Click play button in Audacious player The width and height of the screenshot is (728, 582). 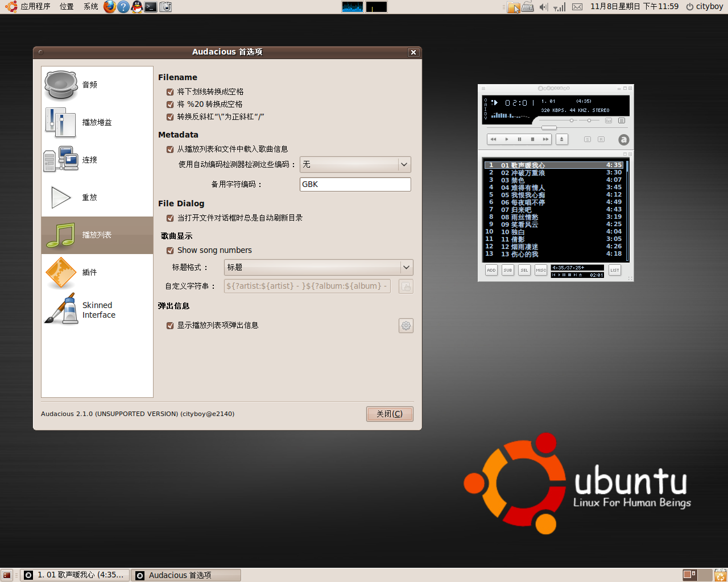pyautogui.click(x=506, y=139)
